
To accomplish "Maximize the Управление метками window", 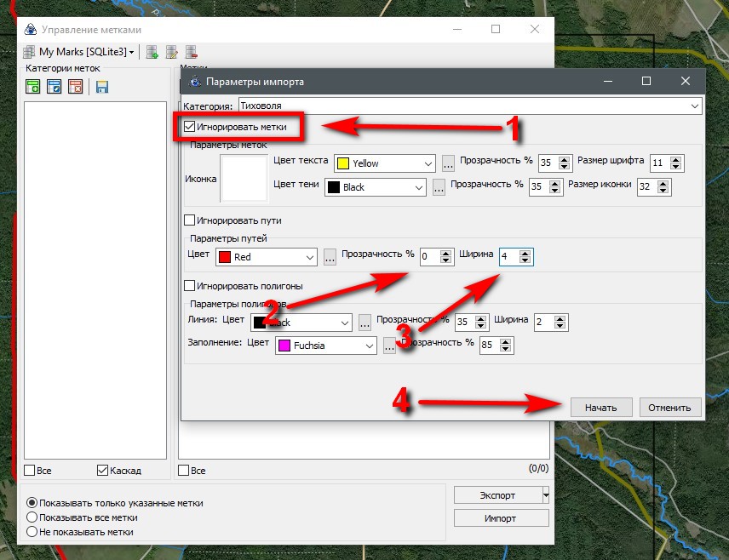I will coord(496,29).
